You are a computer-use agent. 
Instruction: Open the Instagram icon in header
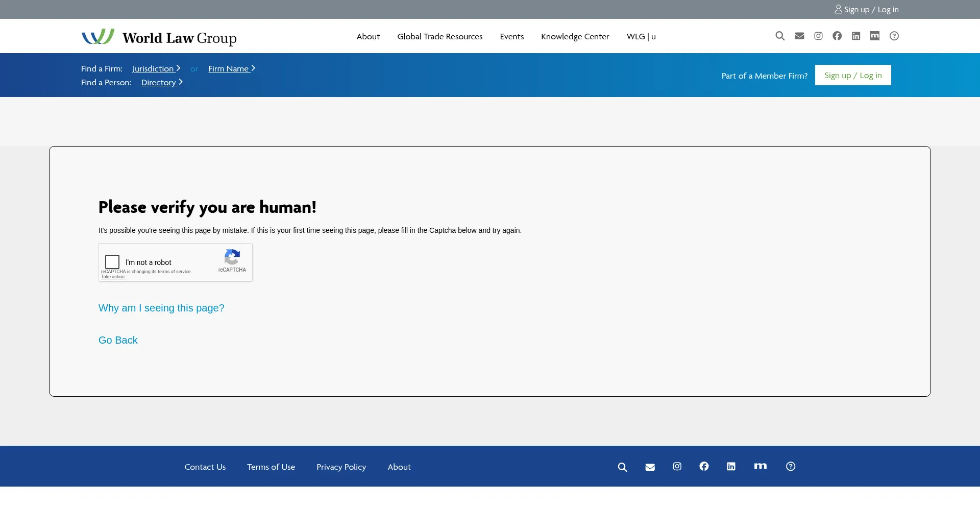[x=818, y=36]
